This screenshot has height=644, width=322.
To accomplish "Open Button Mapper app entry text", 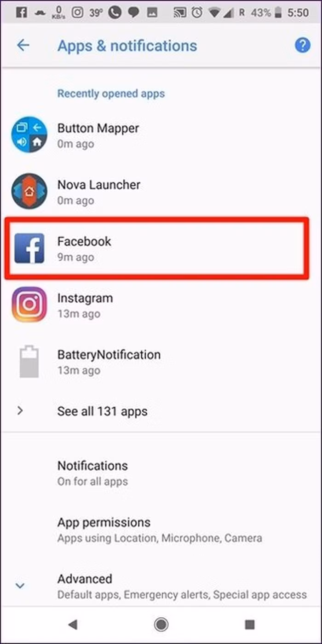I will pyautogui.click(x=98, y=128).
